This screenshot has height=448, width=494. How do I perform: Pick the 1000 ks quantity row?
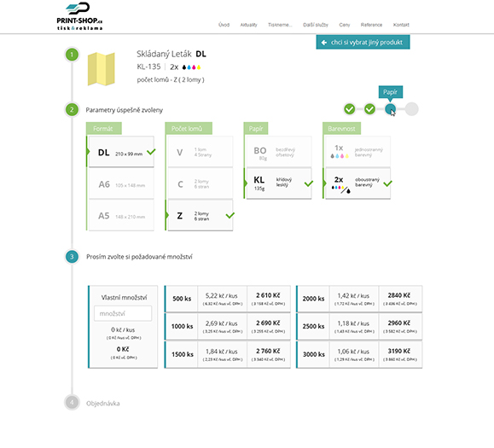pos(227,326)
